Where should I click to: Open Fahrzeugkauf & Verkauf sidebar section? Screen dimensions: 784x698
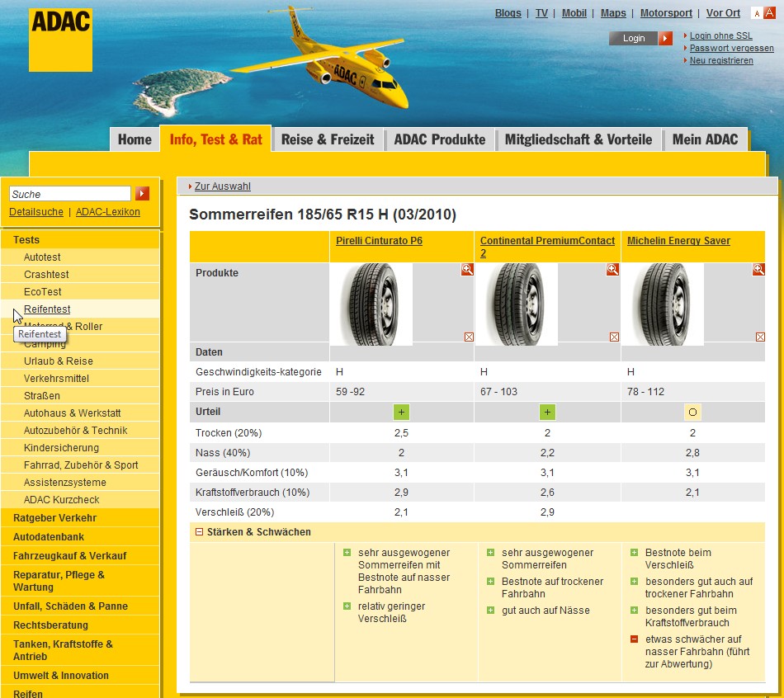[80, 556]
